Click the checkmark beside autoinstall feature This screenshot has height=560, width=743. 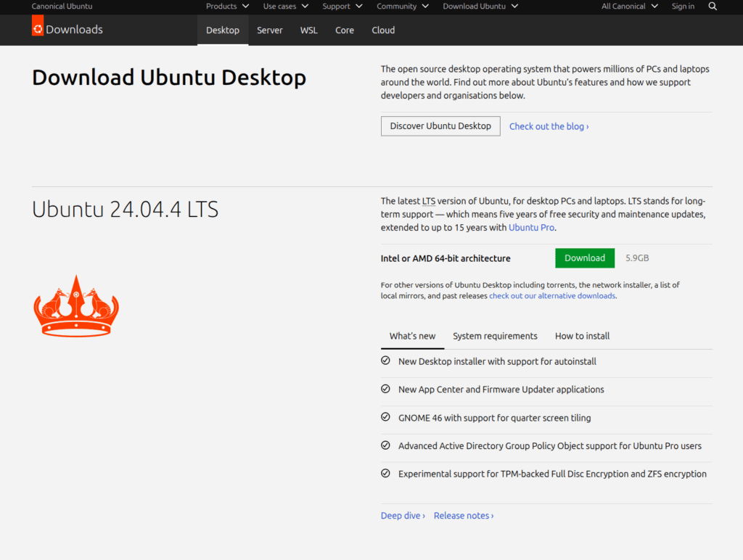pyautogui.click(x=385, y=360)
